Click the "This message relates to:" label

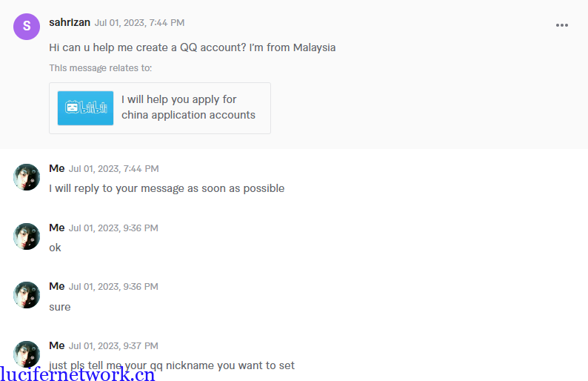(101, 68)
